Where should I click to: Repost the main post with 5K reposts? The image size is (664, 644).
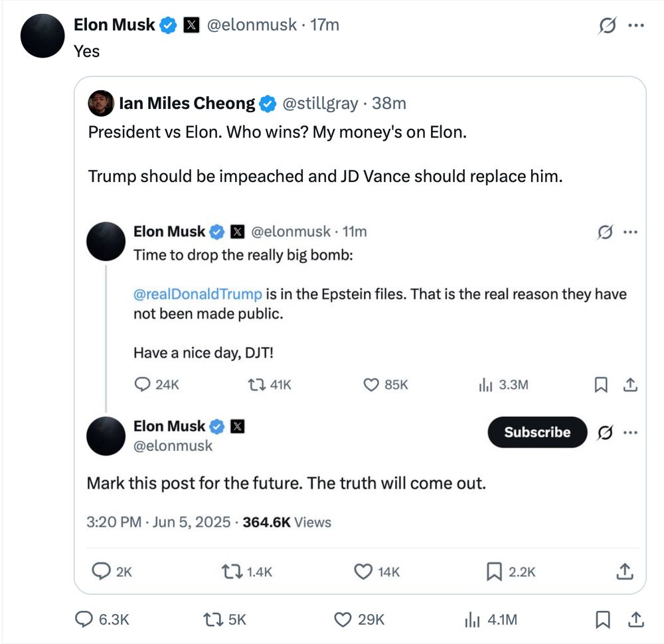tap(212, 619)
